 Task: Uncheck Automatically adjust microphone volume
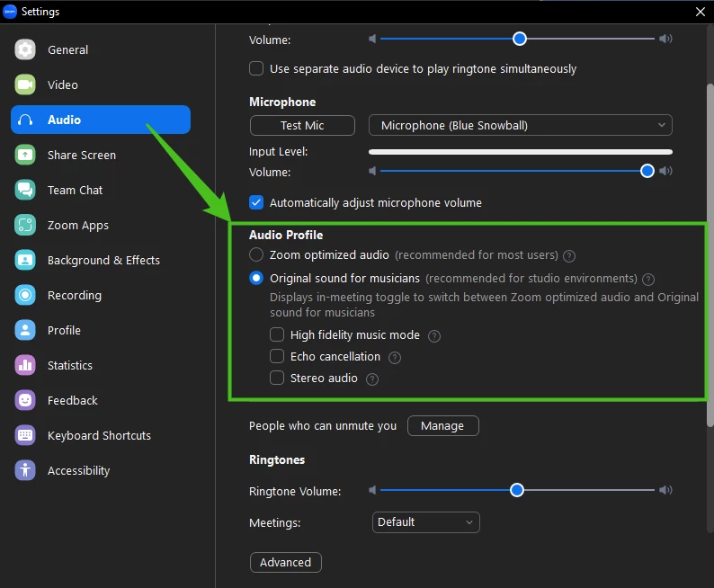(x=256, y=202)
